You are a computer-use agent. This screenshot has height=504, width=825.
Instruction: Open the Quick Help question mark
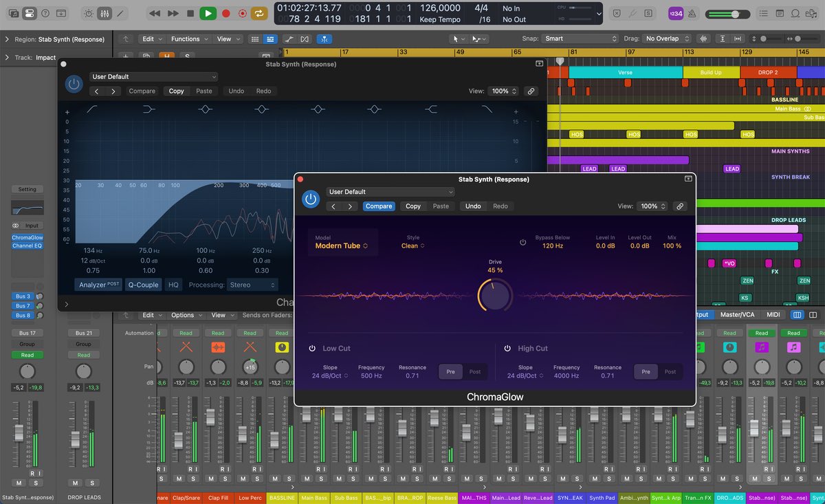pyautogui.click(x=45, y=13)
